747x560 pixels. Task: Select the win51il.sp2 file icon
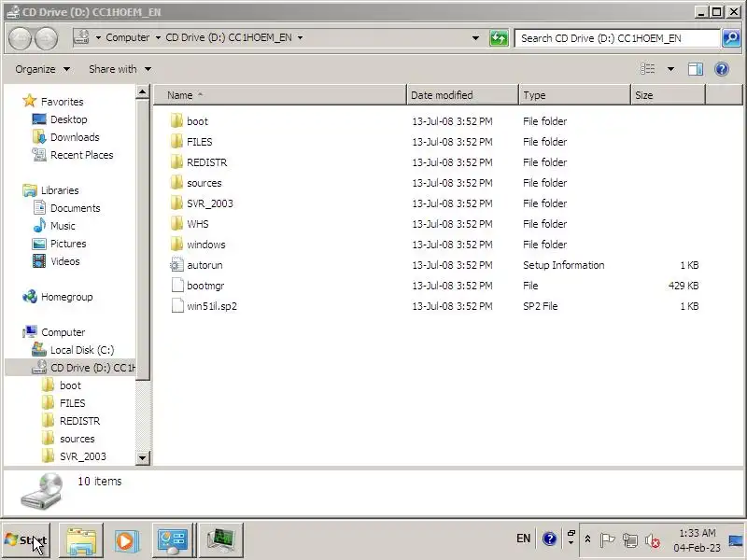(177, 306)
